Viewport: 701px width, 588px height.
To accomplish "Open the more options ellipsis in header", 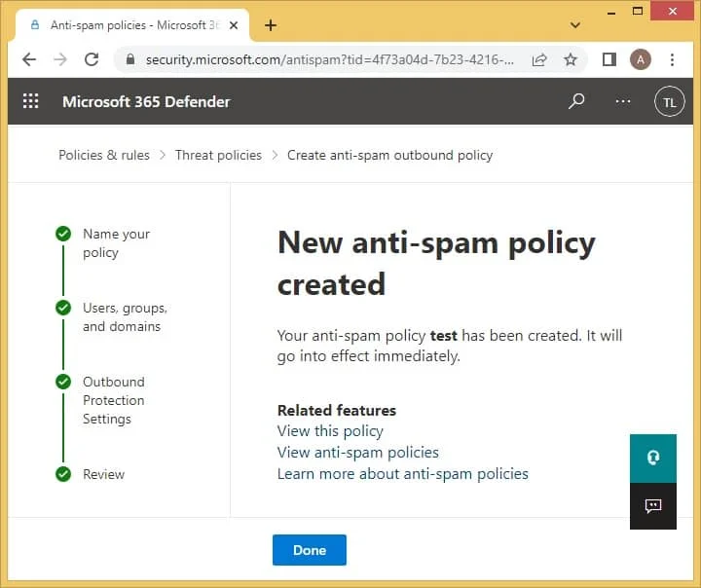I will coord(623,101).
